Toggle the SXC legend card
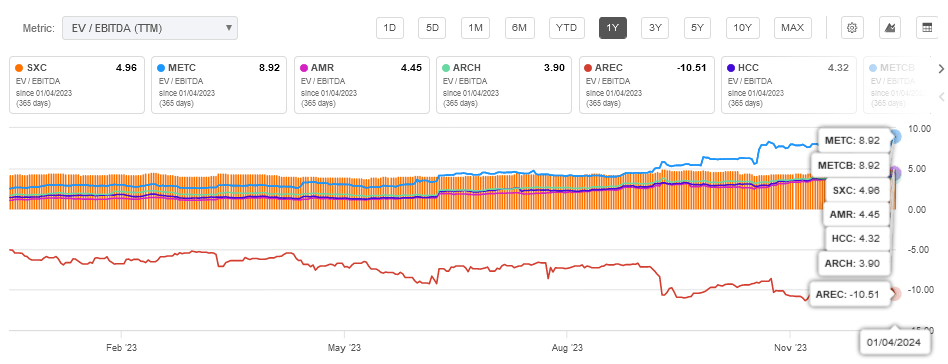 click(77, 85)
